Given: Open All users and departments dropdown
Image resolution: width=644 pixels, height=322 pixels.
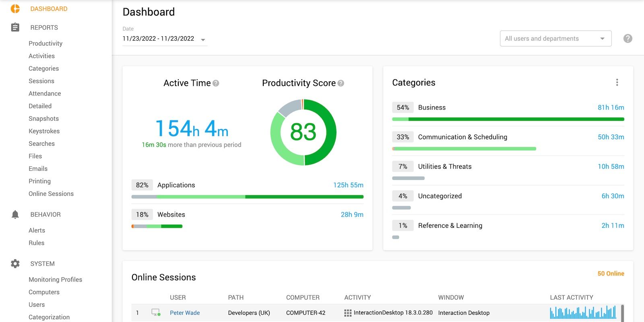Looking at the screenshot, I should point(555,39).
